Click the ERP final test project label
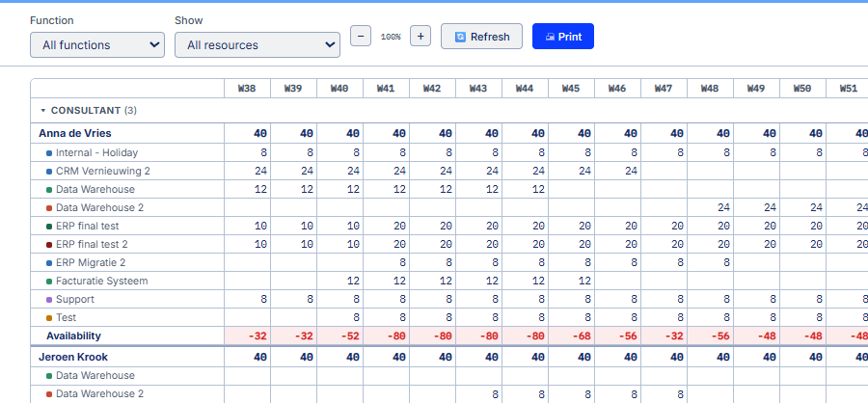Image resolution: width=868 pixels, height=403 pixels. click(88, 226)
